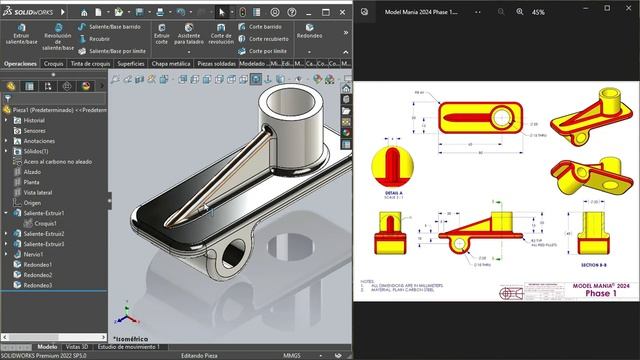Image resolution: width=640 pixels, height=360 pixels.
Task: Open the Options gear icon
Action: 275,12
